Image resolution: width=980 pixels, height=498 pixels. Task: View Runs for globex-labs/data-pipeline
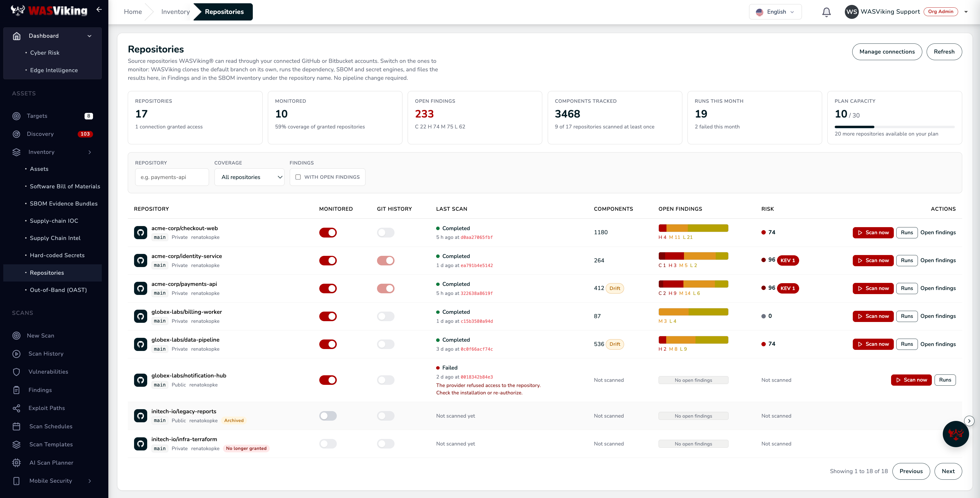coord(907,344)
